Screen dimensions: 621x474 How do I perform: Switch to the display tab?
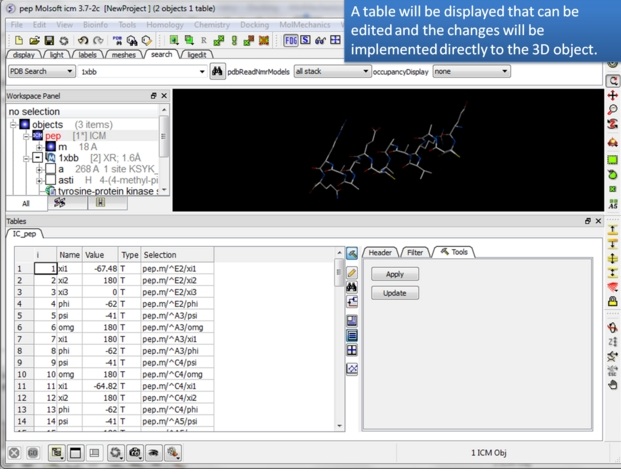click(x=24, y=55)
